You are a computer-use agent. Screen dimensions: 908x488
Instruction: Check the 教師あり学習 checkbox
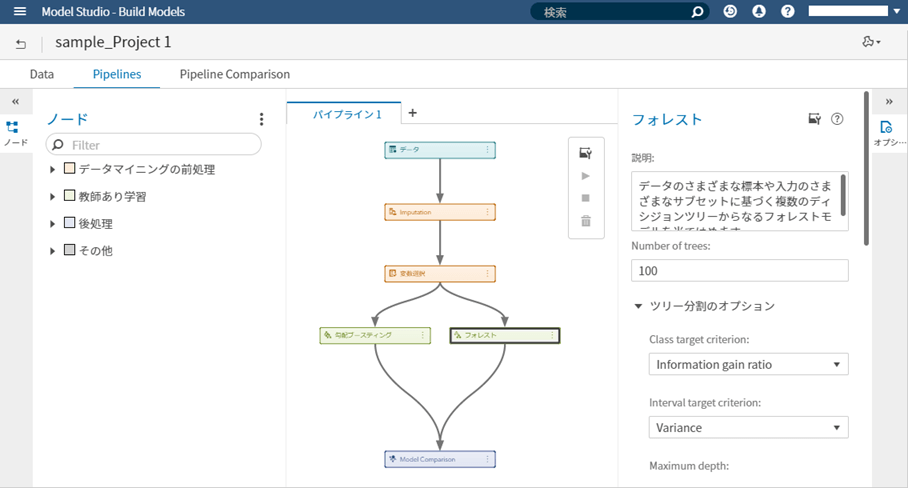70,196
